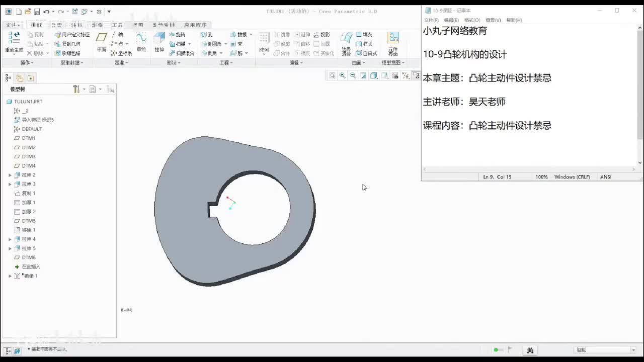
Task: Open the 曲面 group dropdown
Action: [359, 63]
